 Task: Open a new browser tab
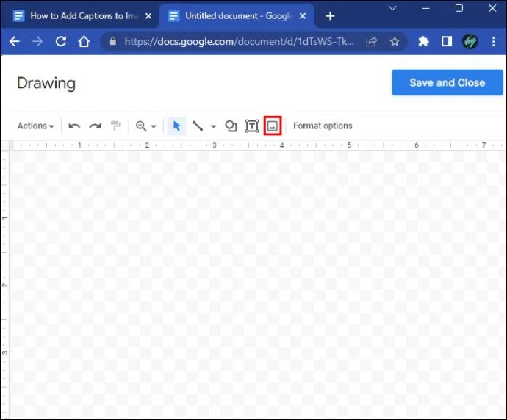point(330,16)
